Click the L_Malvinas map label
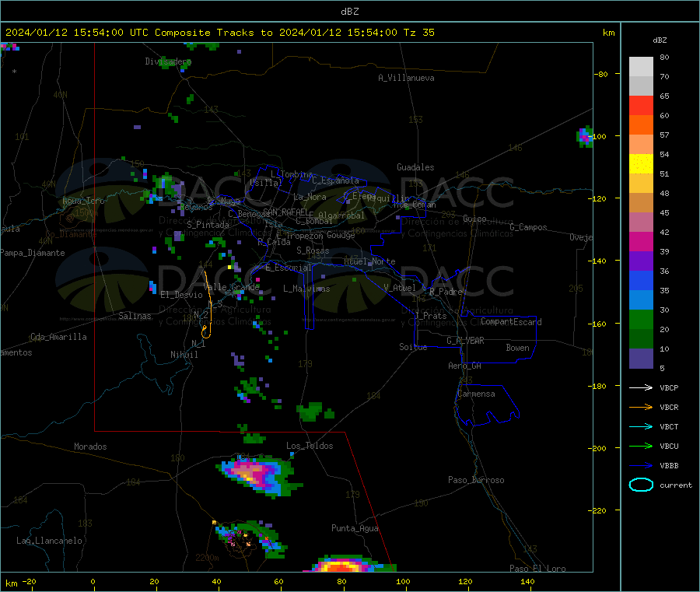The height and width of the screenshot is (592, 700). [x=306, y=289]
